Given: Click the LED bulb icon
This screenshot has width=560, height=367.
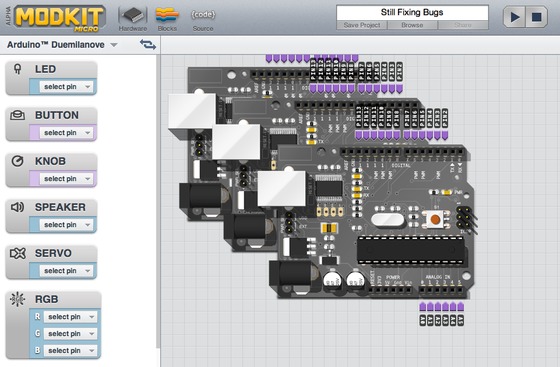Looking at the screenshot, I should pyautogui.click(x=17, y=69).
